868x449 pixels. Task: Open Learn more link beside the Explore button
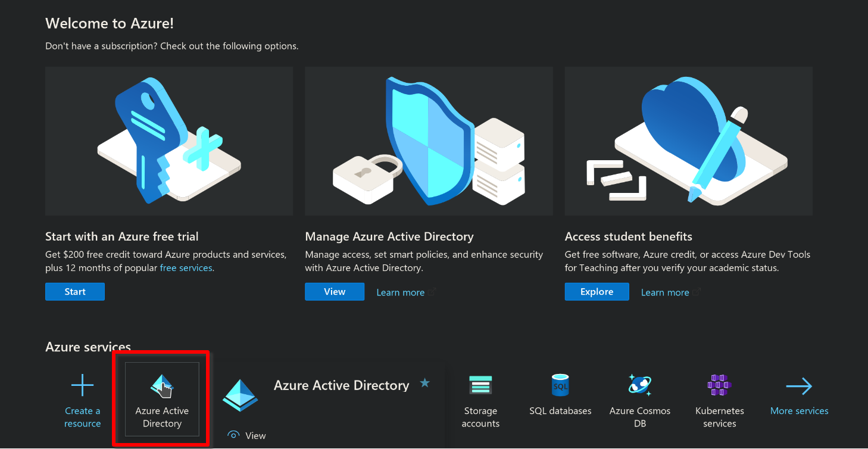coord(665,292)
